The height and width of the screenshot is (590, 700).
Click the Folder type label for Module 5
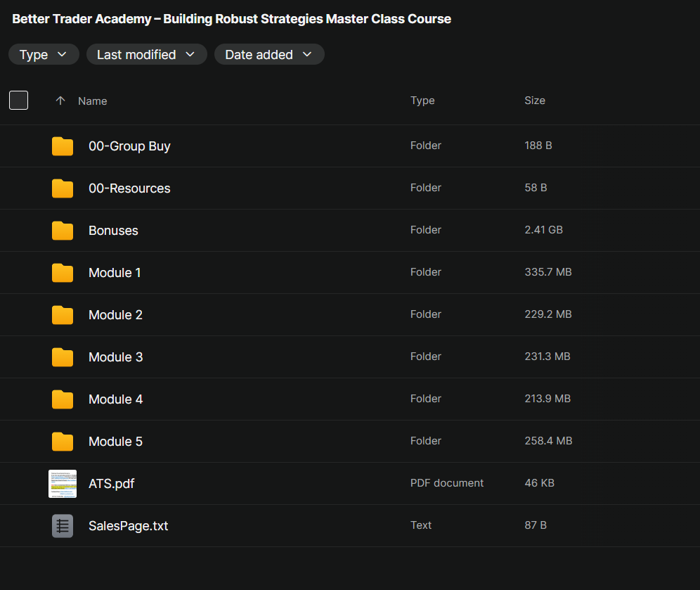click(426, 441)
